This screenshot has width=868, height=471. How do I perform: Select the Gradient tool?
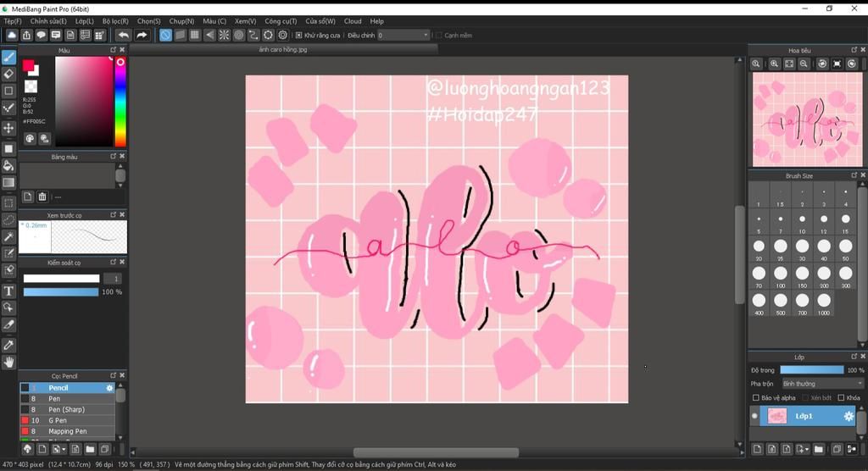coord(8,182)
